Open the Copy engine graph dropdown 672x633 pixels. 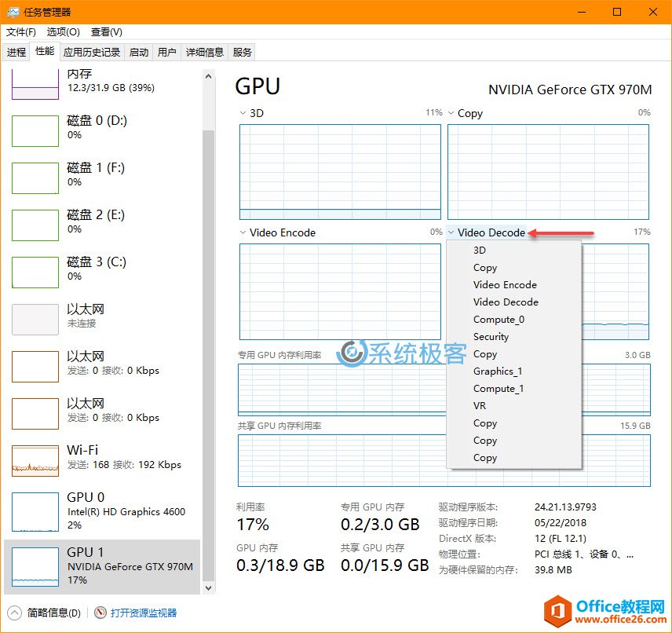(451, 113)
